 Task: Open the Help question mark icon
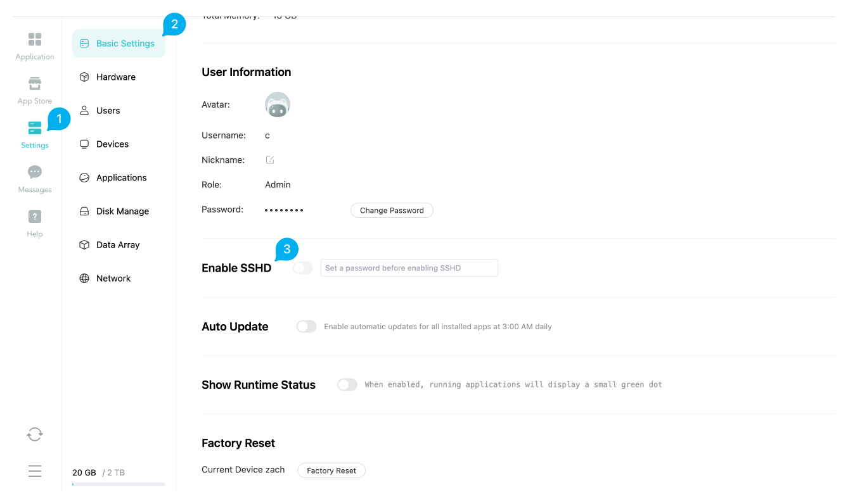point(35,217)
